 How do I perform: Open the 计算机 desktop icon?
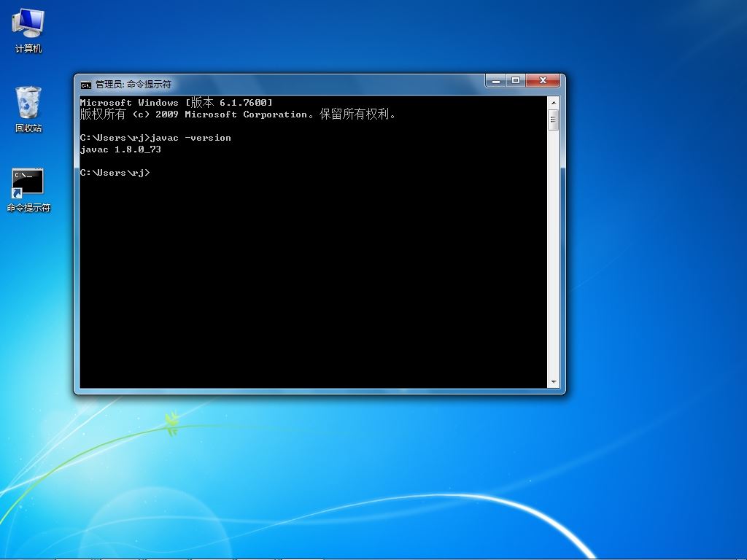pyautogui.click(x=28, y=31)
